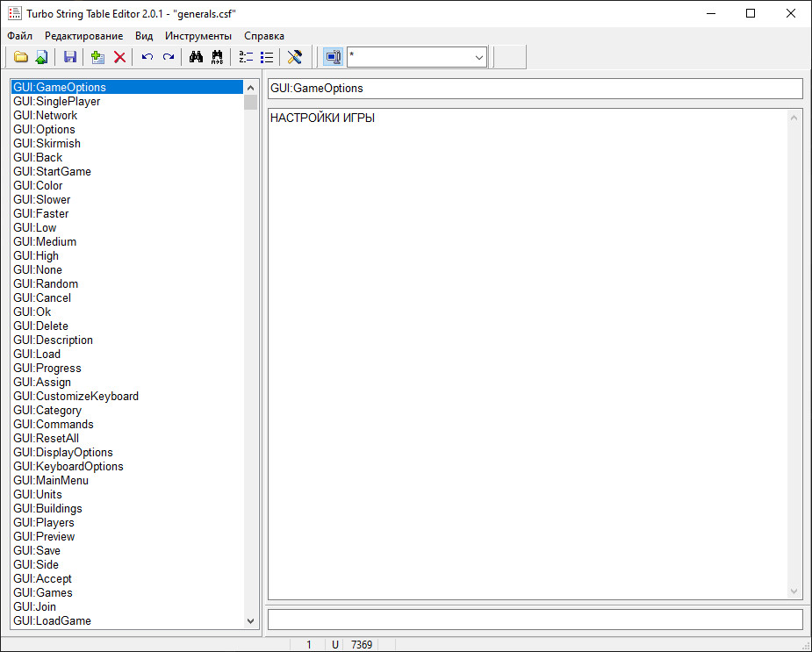Open the Редактирование menu

coord(84,36)
